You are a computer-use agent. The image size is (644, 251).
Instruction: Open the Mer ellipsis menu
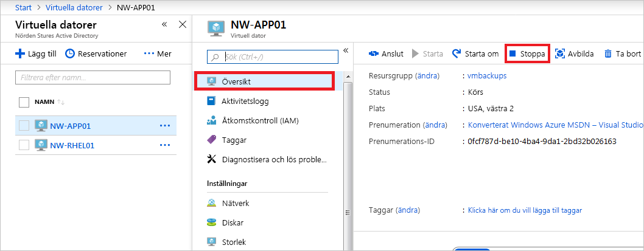click(x=158, y=53)
